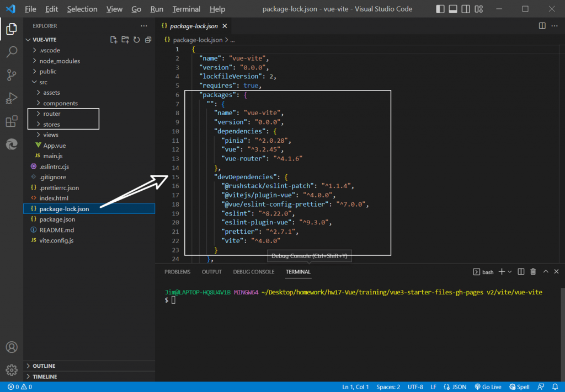The image size is (565, 392).
Task: Open errors and warnings status item
Action: pyautogui.click(x=20, y=387)
